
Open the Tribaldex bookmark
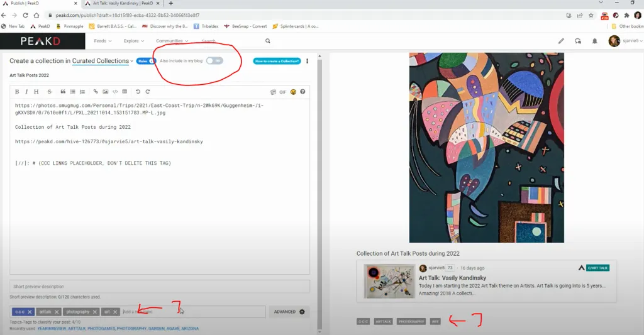tap(206, 26)
